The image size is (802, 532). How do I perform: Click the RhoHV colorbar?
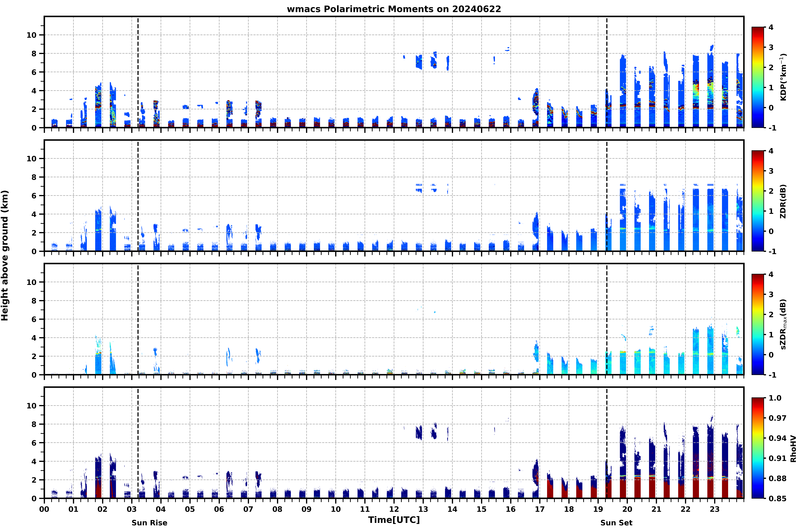tap(758, 448)
